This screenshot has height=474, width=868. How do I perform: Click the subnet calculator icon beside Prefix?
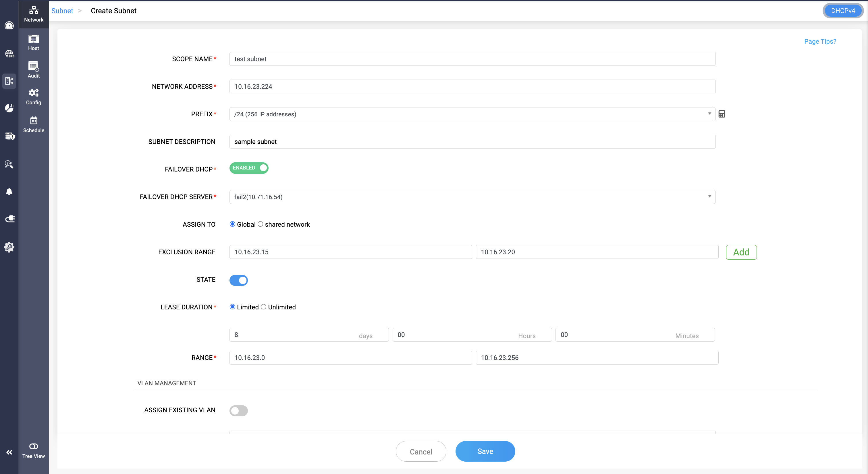point(722,114)
